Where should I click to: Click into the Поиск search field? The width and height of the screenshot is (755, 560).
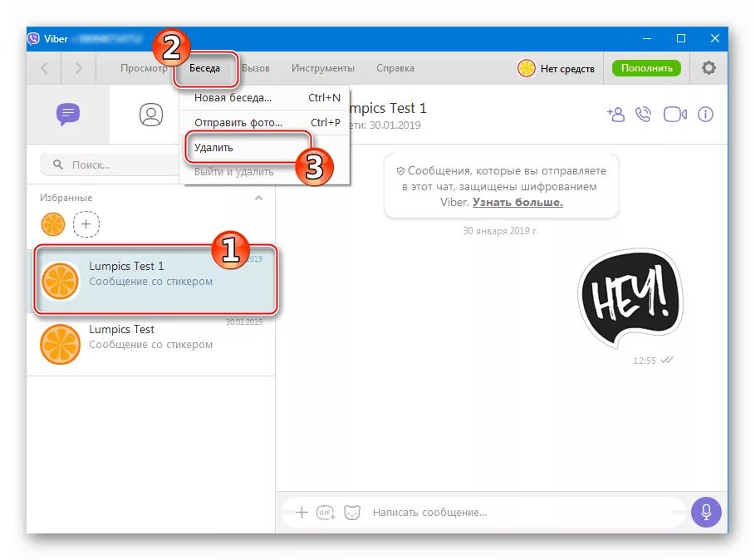click(x=111, y=165)
